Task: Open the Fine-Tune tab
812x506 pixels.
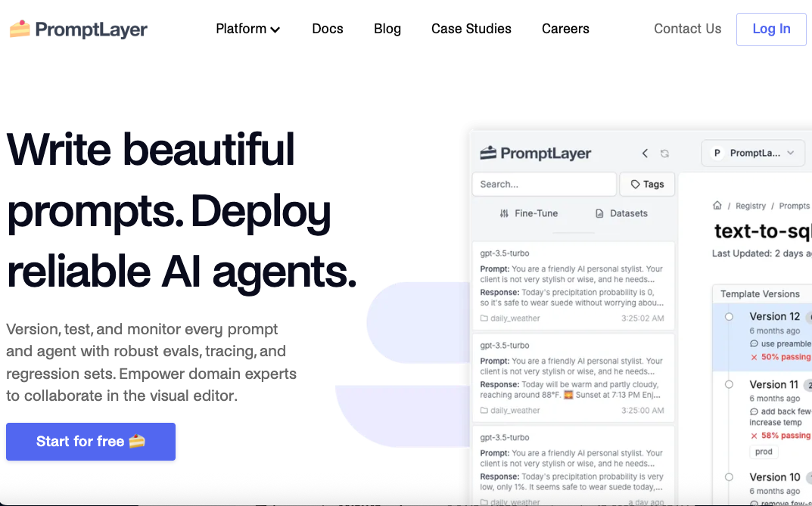Action: coord(528,213)
